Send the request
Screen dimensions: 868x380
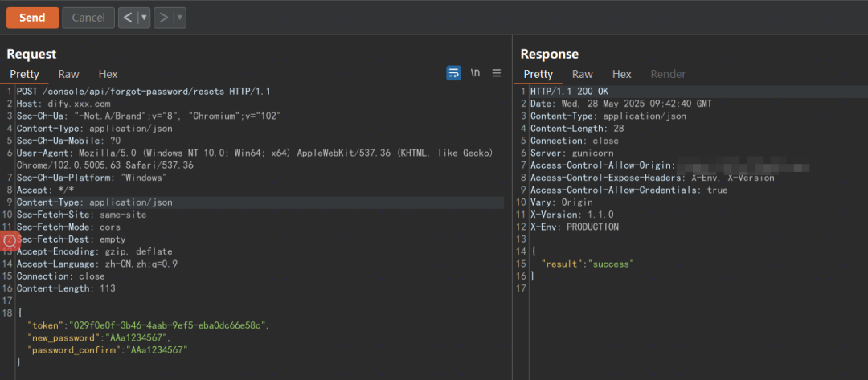[x=32, y=18]
